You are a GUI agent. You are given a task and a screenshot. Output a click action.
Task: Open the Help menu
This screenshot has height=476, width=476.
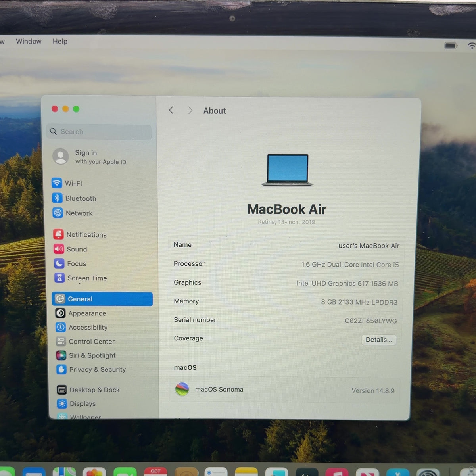click(60, 41)
